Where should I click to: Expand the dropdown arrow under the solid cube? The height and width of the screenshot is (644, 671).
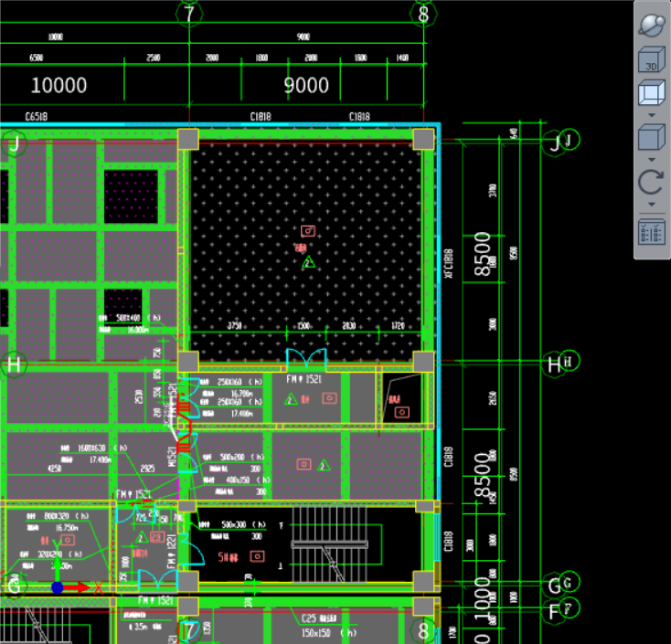[x=651, y=160]
